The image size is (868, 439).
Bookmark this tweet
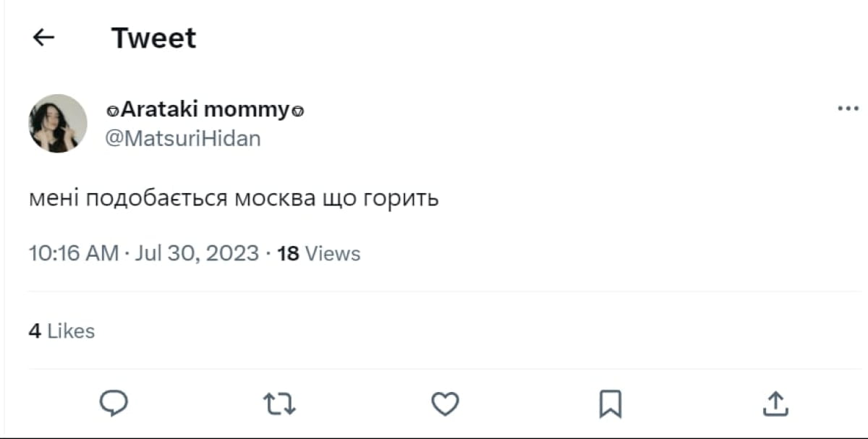click(610, 404)
